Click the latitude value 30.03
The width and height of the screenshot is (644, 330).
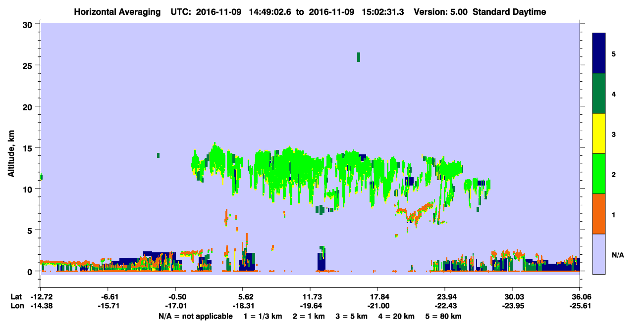512,297
